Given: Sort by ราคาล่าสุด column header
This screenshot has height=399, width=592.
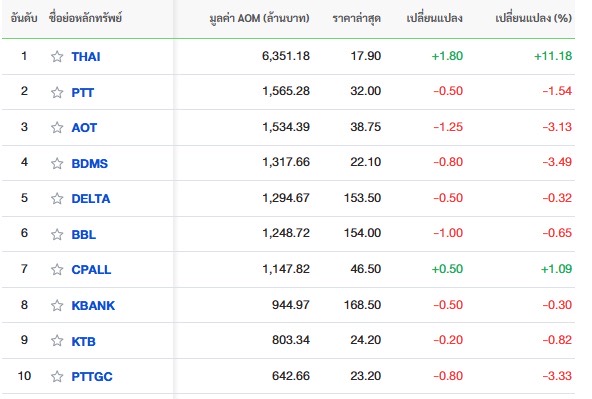Looking at the screenshot, I should 357,18.
